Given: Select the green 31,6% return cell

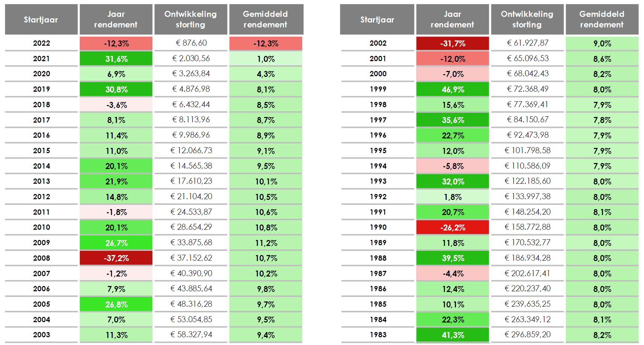Looking at the screenshot, I should click(116, 59).
